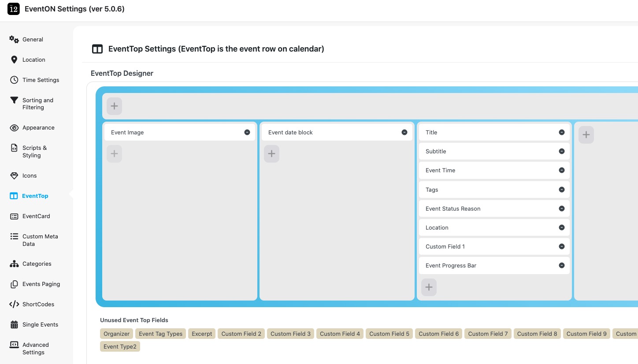Viewport: 638px width, 364px height.
Task: Go to ShortCodes settings
Action: coord(38,304)
